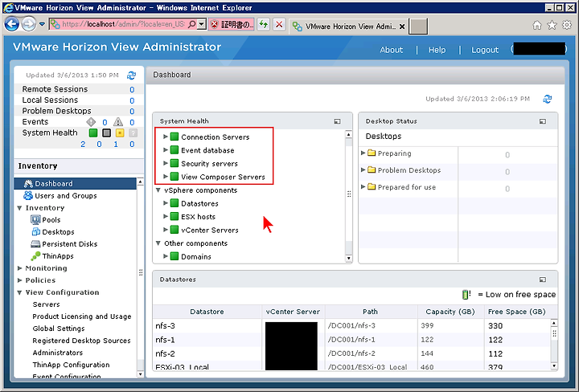Click the navigation tree scrollbar down arrow
This screenshot has width=579, height=392.
tap(140, 374)
